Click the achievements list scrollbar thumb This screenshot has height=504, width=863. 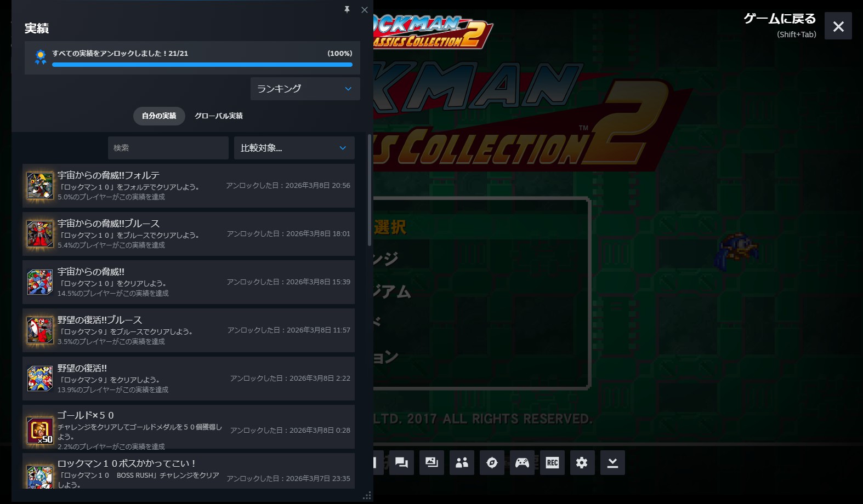point(370,190)
